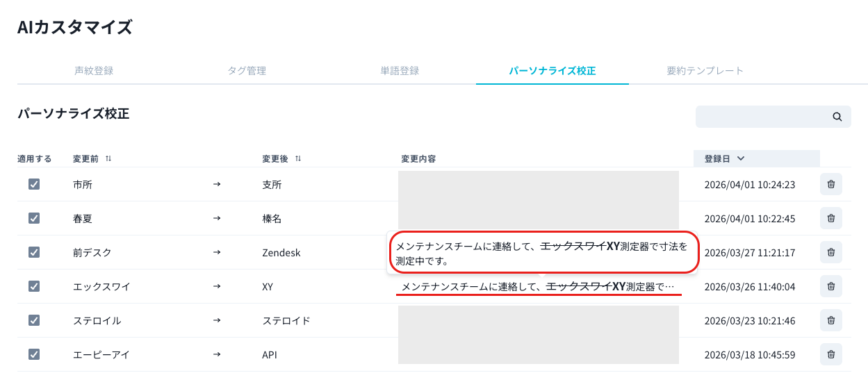
Task: Uncheck the 前デスク row checkbox
Action: click(34, 252)
